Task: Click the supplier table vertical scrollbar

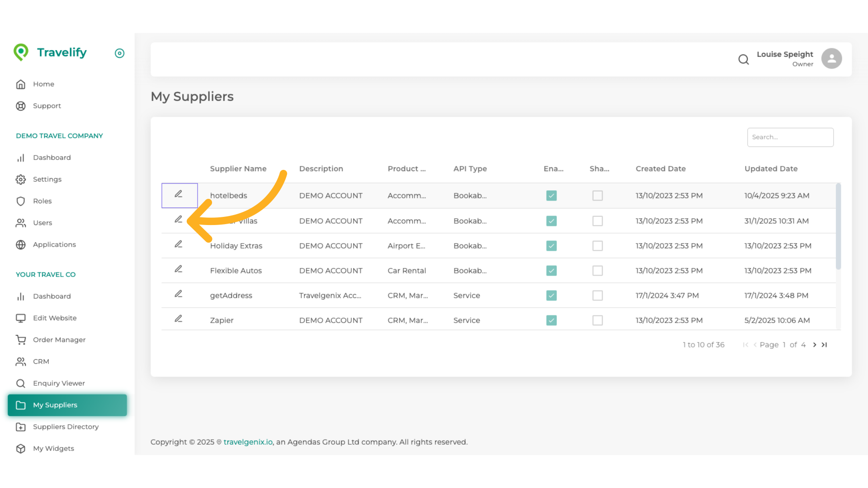Action: [x=838, y=226]
